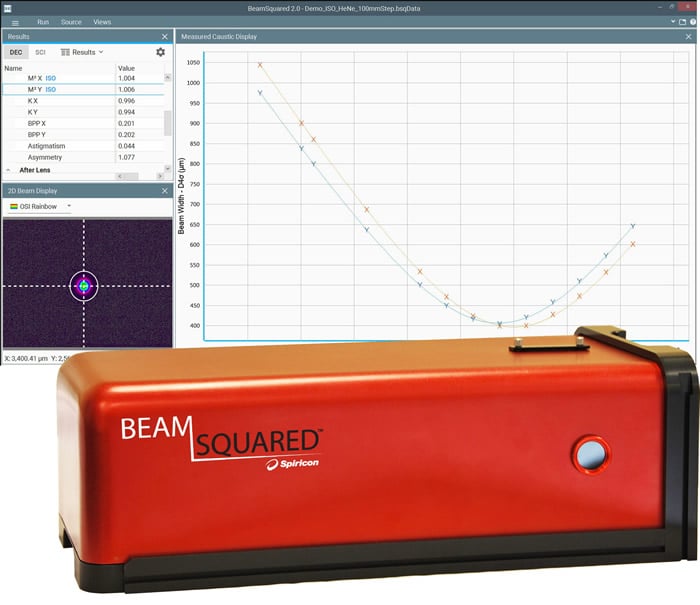Click the help question mark icon
Image resolution: width=700 pixels, height=605 pixels.
tap(692, 21)
